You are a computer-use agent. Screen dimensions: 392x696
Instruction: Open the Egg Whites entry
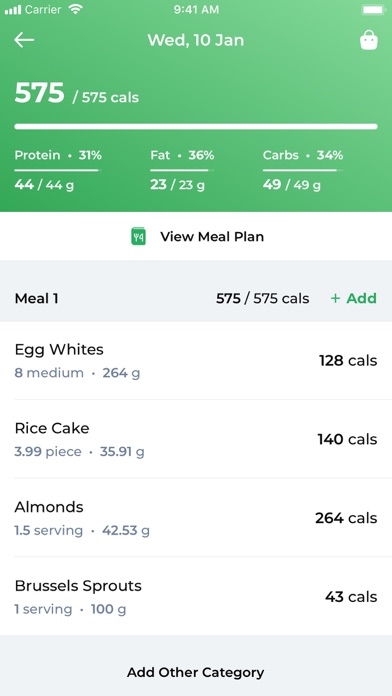(196, 360)
